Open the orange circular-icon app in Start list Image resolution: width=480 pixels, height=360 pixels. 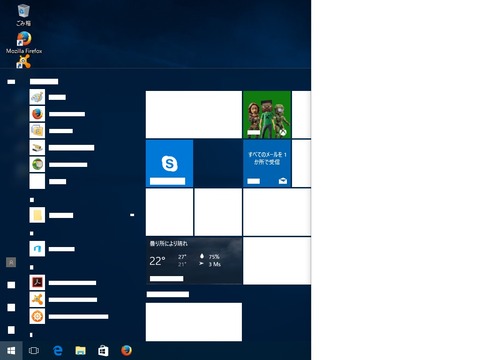pos(69,316)
